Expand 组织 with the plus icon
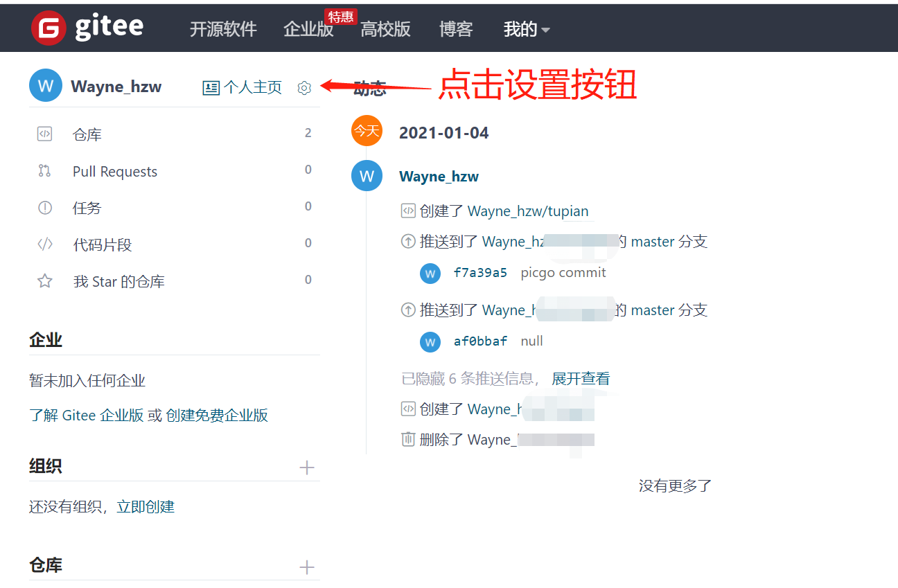Viewport: 898px width, 588px height. [306, 467]
